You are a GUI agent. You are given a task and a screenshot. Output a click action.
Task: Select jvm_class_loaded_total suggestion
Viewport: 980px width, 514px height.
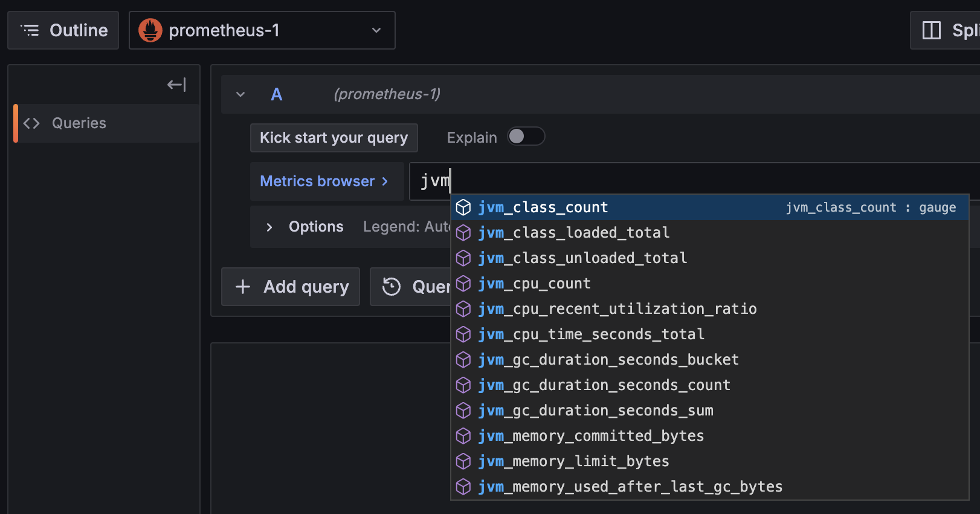pyautogui.click(x=710, y=233)
